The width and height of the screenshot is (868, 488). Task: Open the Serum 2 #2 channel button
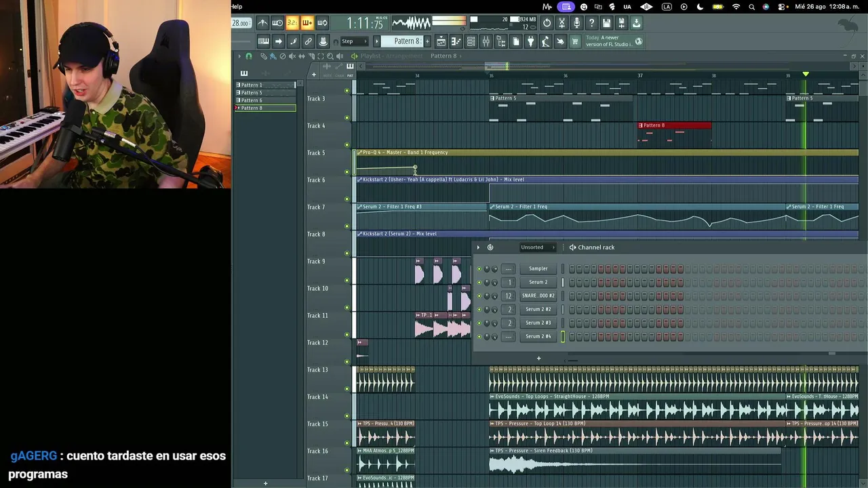point(538,310)
